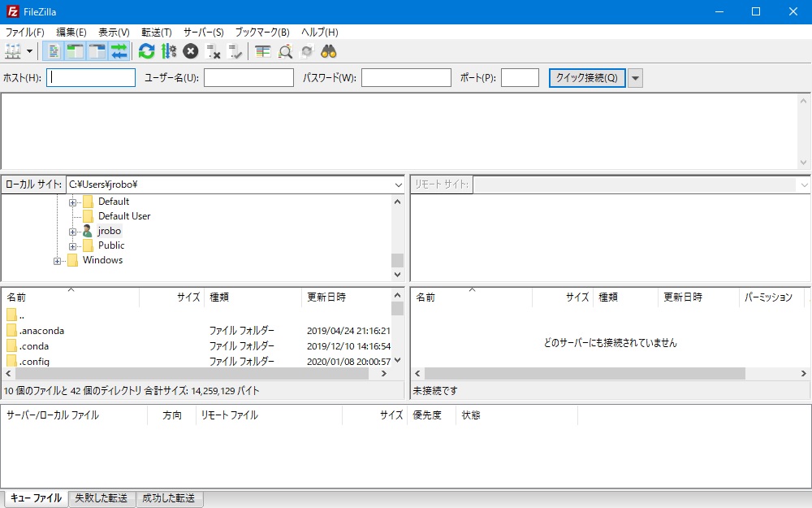Toggle processing of the transfer queue
The width and height of the screenshot is (812, 508).
pyautogui.click(x=169, y=51)
